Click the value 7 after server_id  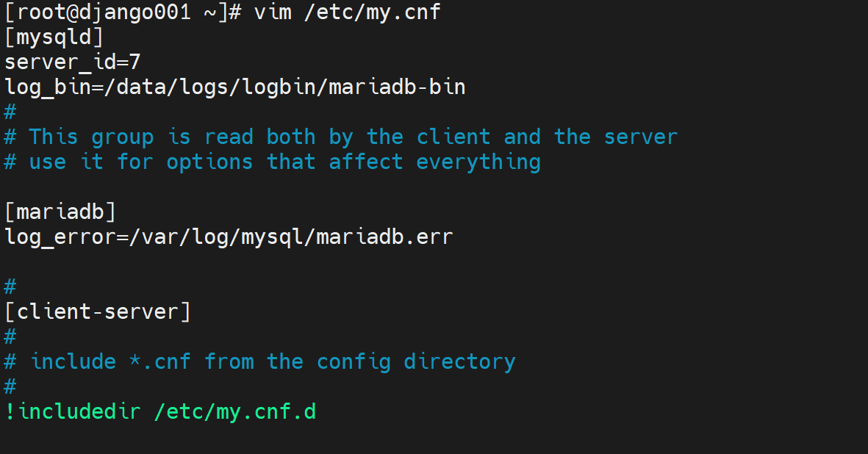pyautogui.click(x=134, y=62)
